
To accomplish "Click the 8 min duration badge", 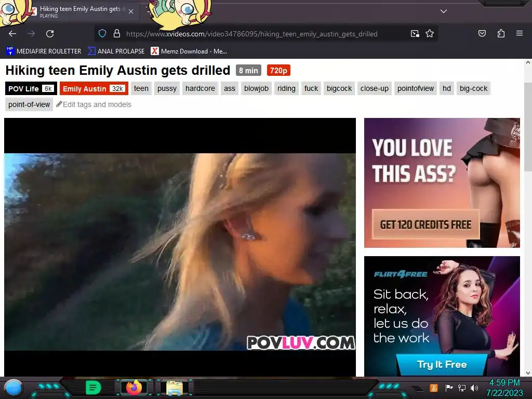I will click(248, 71).
